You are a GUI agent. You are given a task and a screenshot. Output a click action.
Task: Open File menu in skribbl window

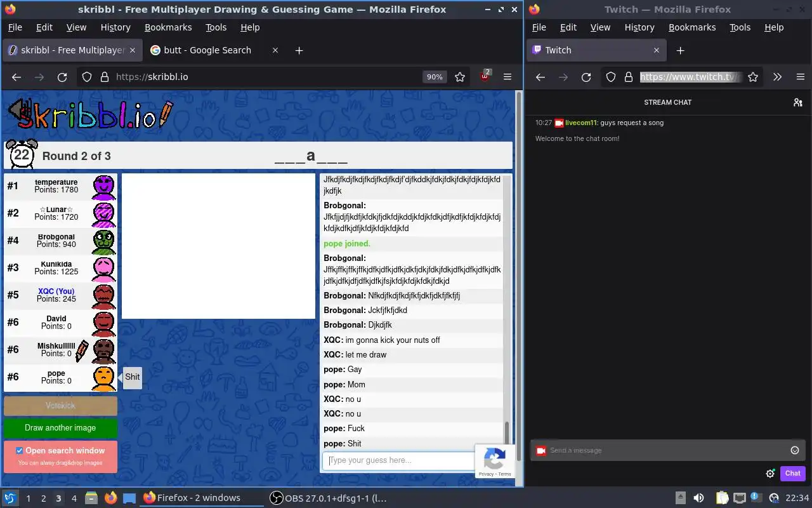(x=15, y=27)
